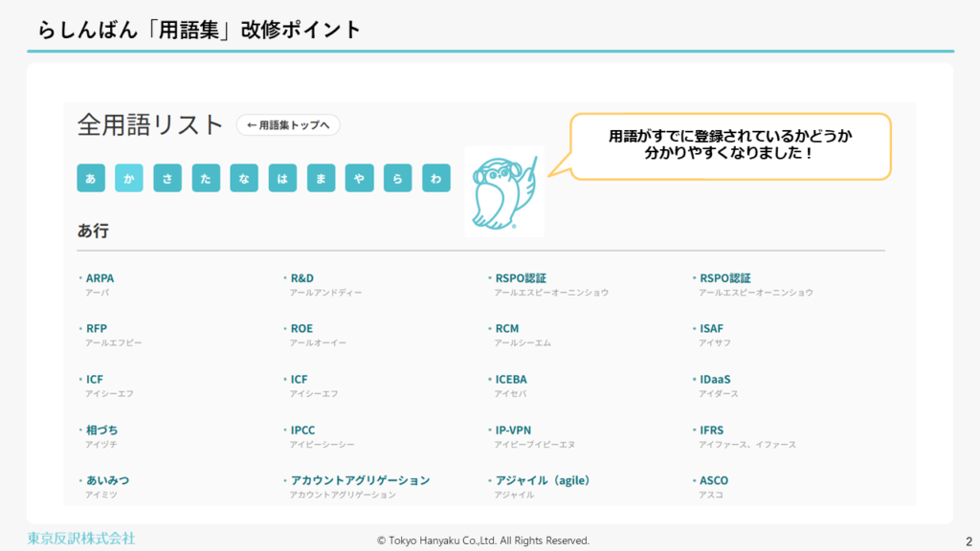
Task: Click the ら index button
Action: tap(398, 178)
